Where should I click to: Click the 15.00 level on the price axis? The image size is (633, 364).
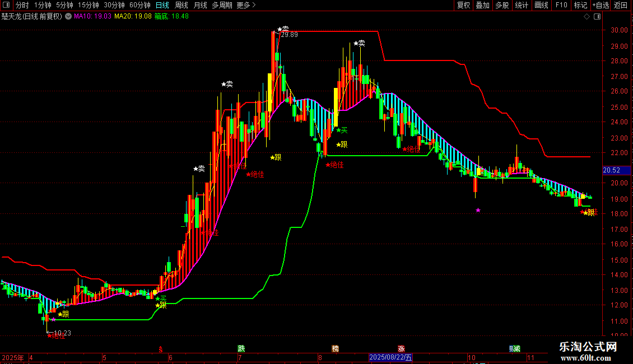tap(619, 260)
